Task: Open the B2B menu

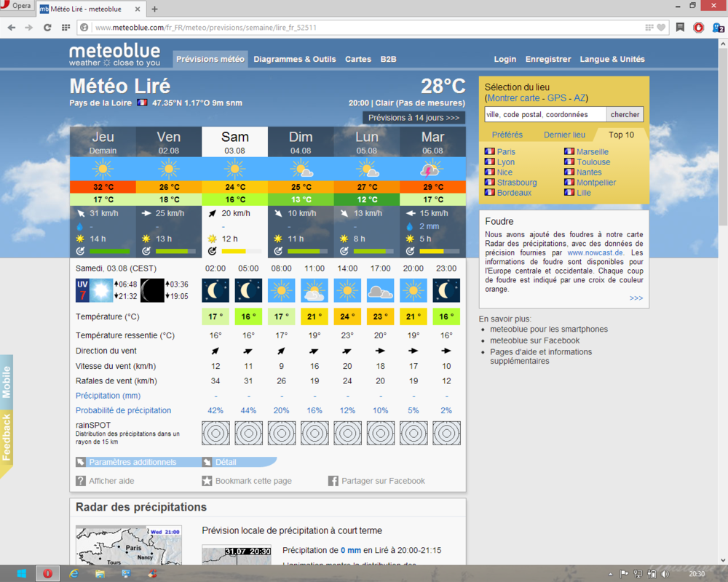Action: pos(388,60)
